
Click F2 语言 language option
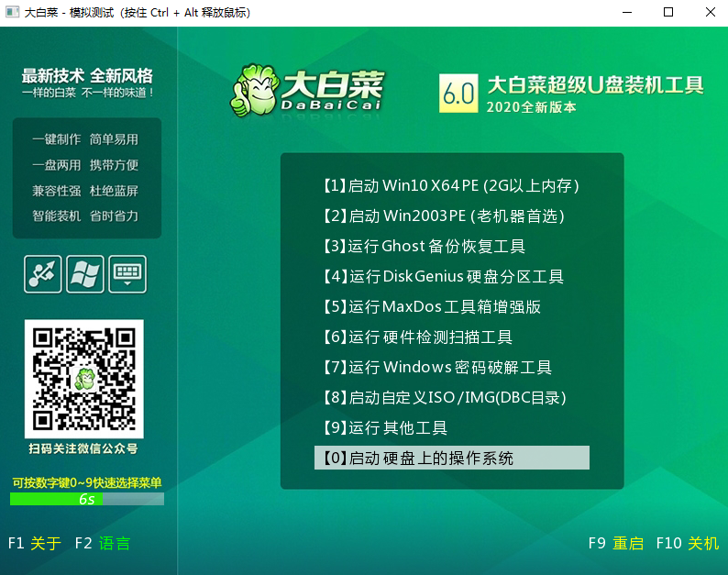pyautogui.click(x=103, y=543)
